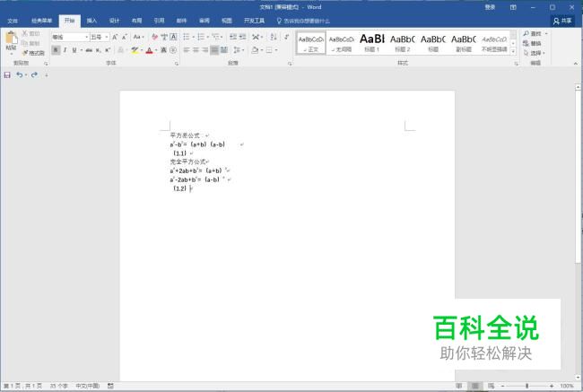The height and width of the screenshot is (392, 583).
Task: Switch to the 视图 tab
Action: (227, 21)
